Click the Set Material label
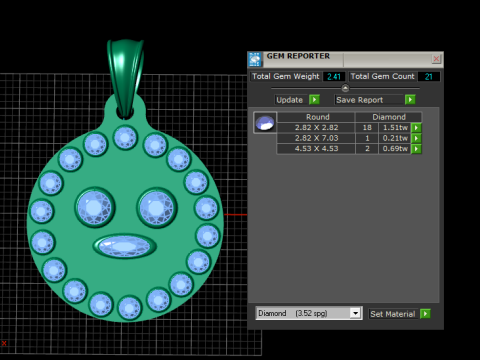Screen dimensions: 480x360 [x=393, y=314]
